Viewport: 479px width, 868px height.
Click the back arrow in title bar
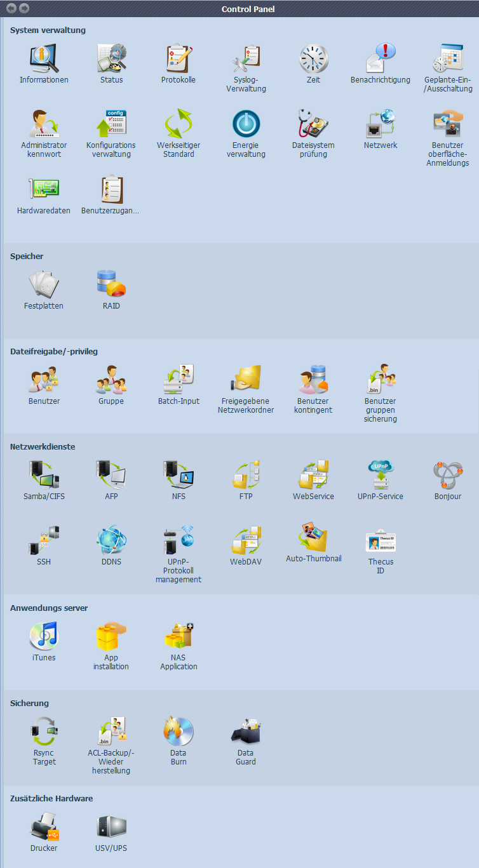point(11,8)
